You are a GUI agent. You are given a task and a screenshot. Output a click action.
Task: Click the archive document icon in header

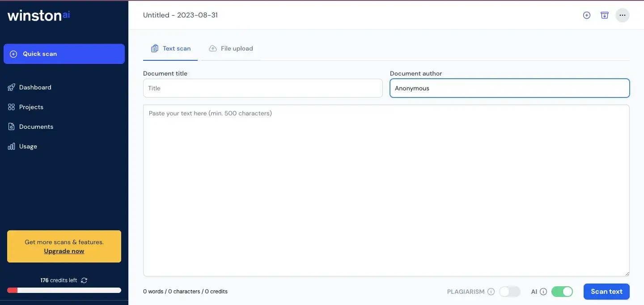pyautogui.click(x=604, y=15)
